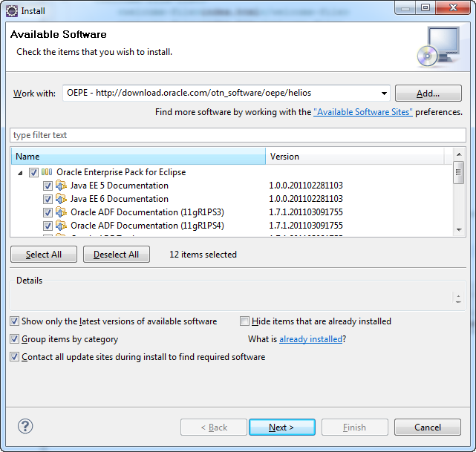Maximize the Install dialog window
The width and height of the screenshot is (476, 452).
(426, 7)
